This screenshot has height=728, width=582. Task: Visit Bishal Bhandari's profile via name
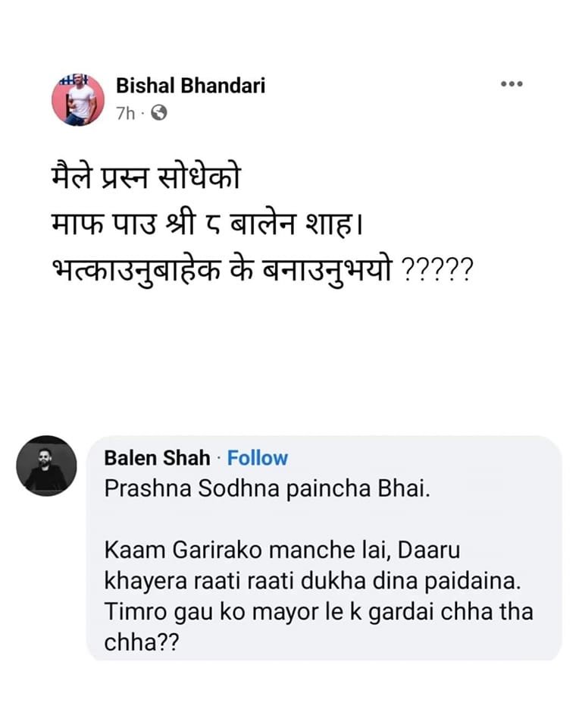click(x=190, y=86)
